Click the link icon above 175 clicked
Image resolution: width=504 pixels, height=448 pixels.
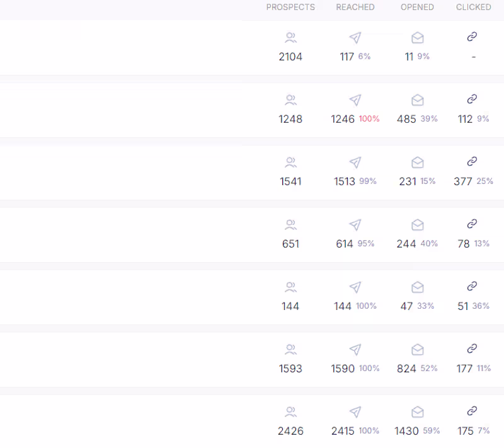click(472, 411)
